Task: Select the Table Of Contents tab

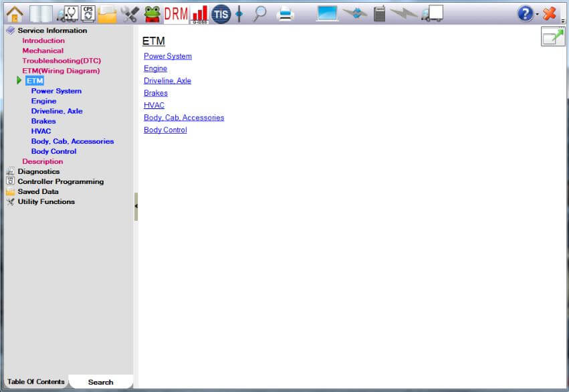Action: 36,382
